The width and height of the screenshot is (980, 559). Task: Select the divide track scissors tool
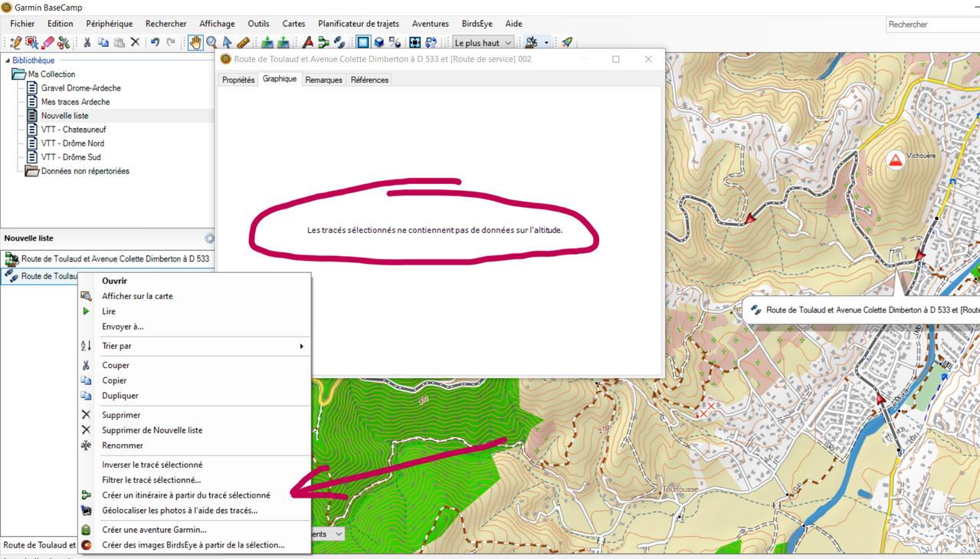[64, 43]
